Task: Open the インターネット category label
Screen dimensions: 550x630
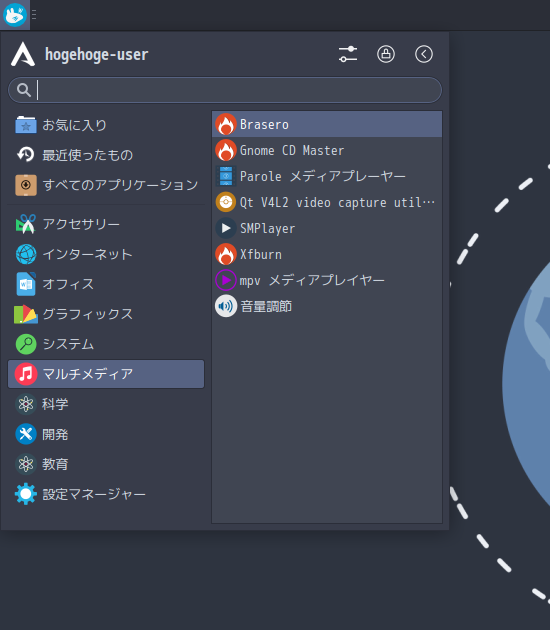Action: (88, 254)
